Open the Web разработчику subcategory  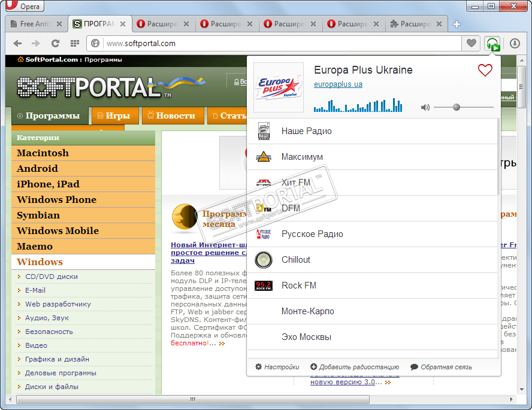pos(58,304)
